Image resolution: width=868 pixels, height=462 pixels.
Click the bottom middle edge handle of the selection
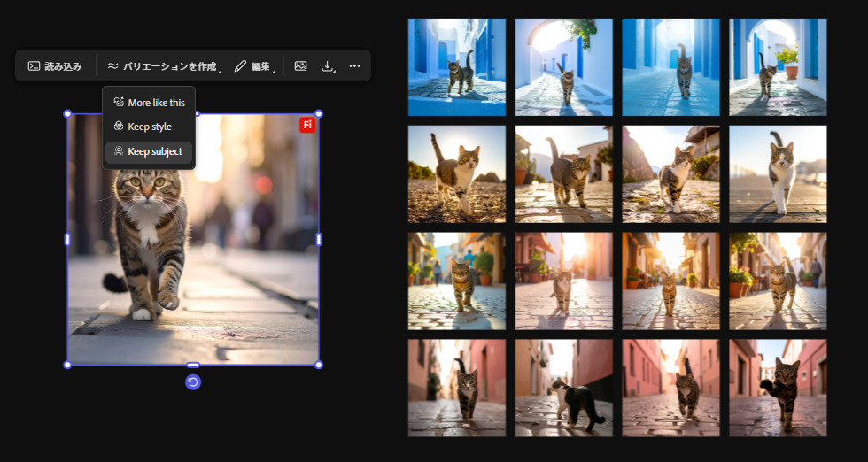[193, 365]
